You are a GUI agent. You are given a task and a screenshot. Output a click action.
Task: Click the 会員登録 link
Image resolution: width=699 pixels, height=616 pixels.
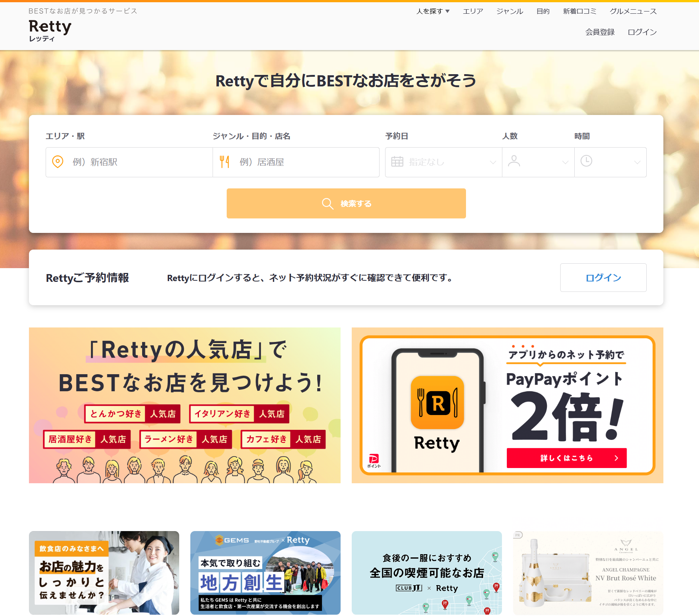[x=600, y=32]
